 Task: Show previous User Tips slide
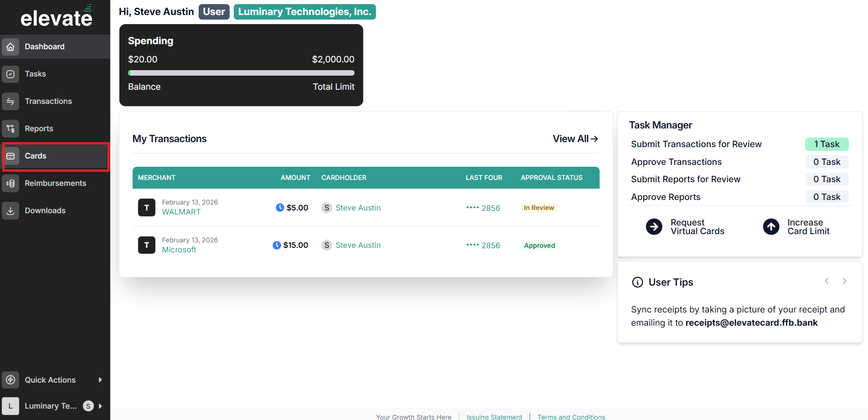pyautogui.click(x=827, y=281)
